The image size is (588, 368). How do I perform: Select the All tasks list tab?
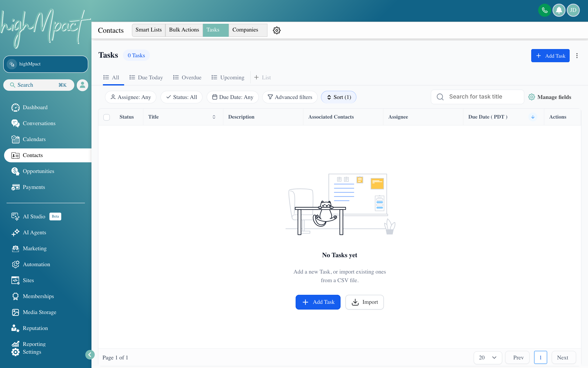click(x=111, y=78)
